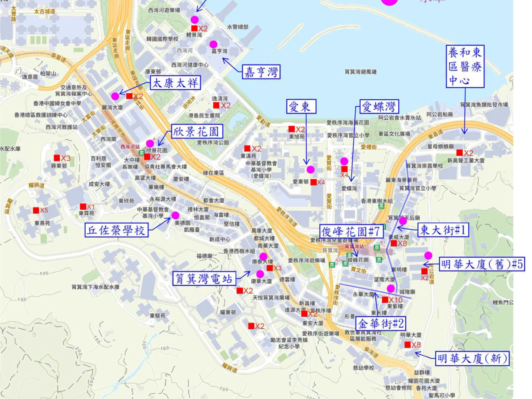Click the 筲箕灣避風塘 label on the water
The image size is (532, 399).
coord(360,72)
